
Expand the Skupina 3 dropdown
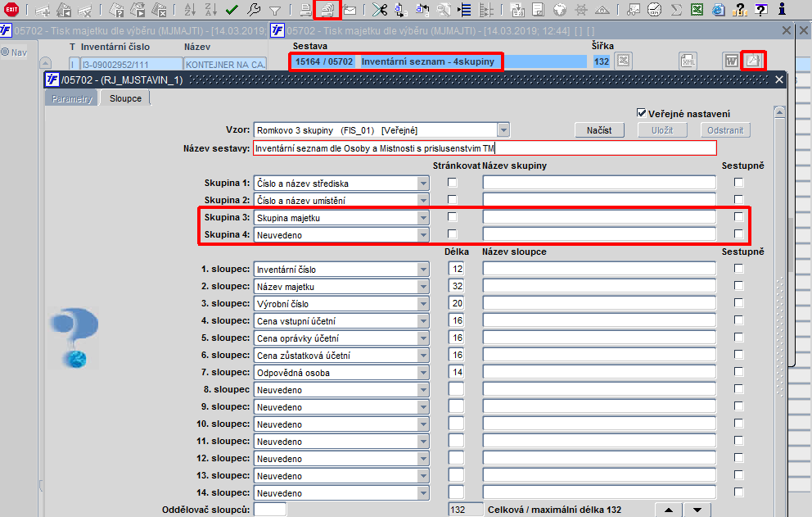tap(423, 218)
